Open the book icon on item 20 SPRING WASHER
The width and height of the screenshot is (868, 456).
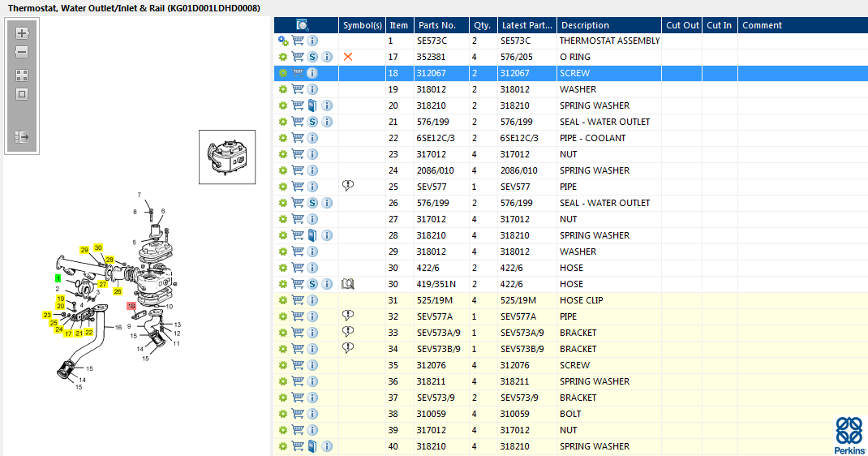click(x=312, y=105)
